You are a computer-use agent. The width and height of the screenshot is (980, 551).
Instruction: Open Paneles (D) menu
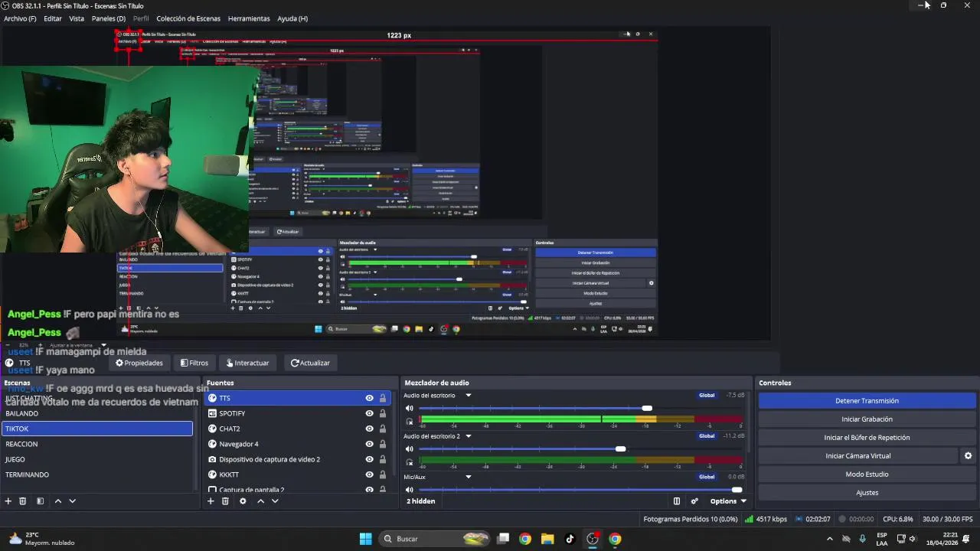tap(109, 18)
